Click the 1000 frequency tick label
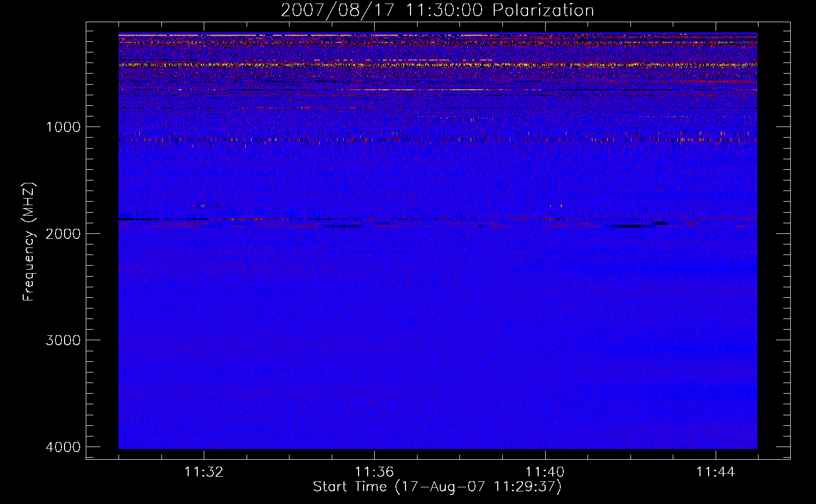The image size is (816, 504). pos(63,127)
